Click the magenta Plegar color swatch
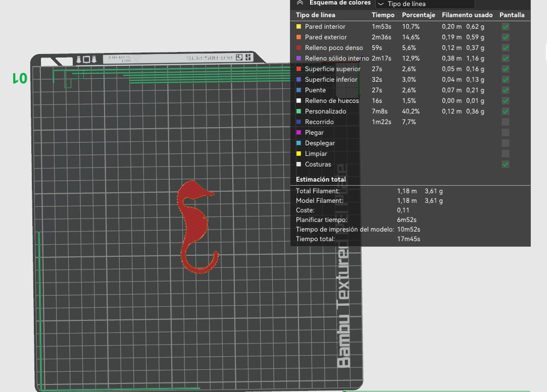The width and height of the screenshot is (547, 392). point(299,132)
